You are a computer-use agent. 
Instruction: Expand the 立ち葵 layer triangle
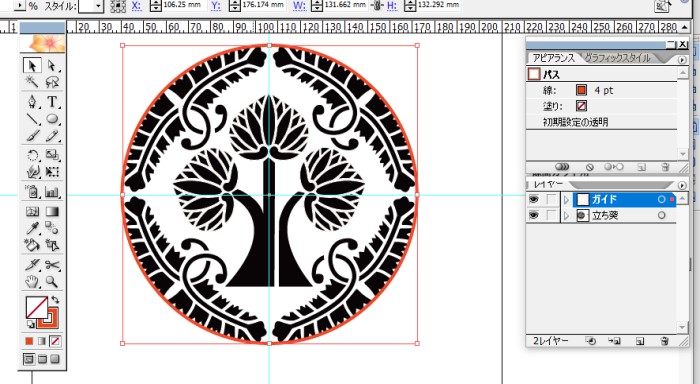[x=567, y=216]
